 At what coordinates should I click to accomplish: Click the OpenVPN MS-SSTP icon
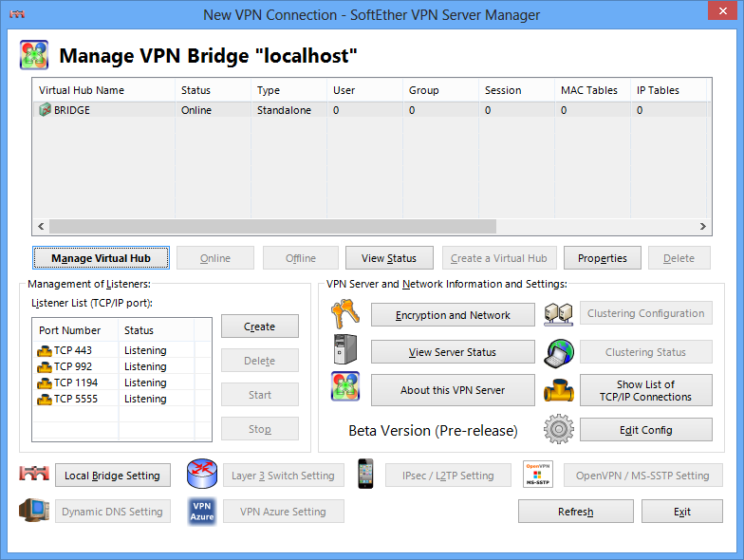pyautogui.click(x=537, y=474)
